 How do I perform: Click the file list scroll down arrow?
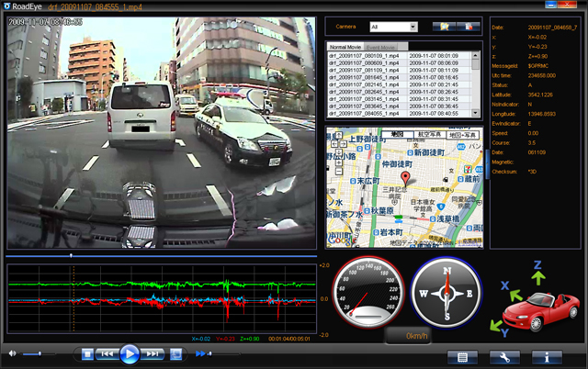click(x=475, y=113)
